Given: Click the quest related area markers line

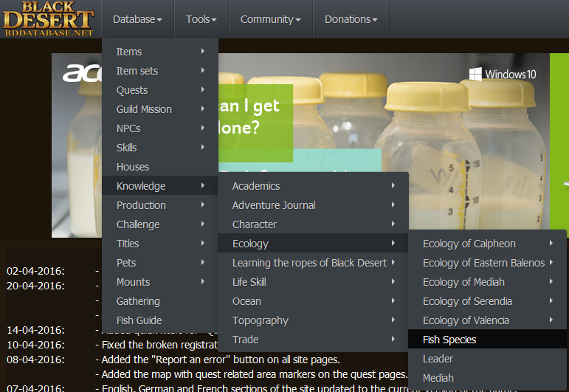Looking at the screenshot, I should (x=252, y=374).
